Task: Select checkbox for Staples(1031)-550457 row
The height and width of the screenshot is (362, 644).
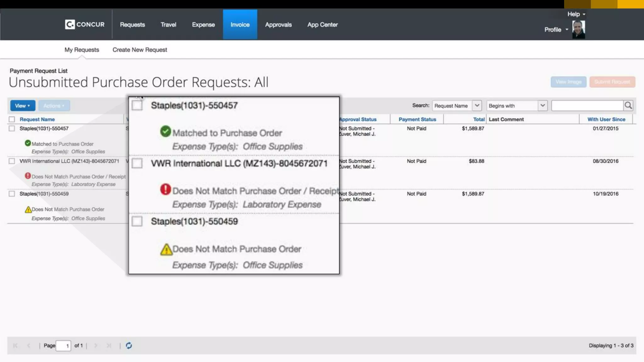Action: (x=12, y=129)
